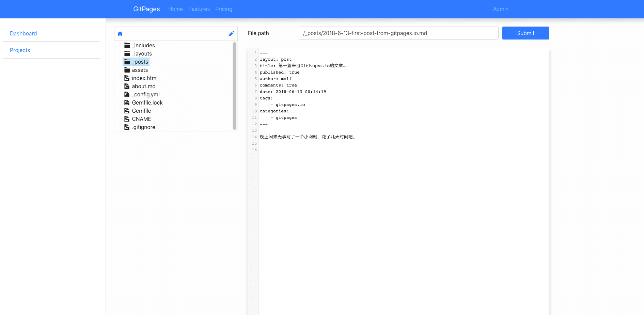
Task: Click the folder icon beside _layouts
Action: click(127, 53)
